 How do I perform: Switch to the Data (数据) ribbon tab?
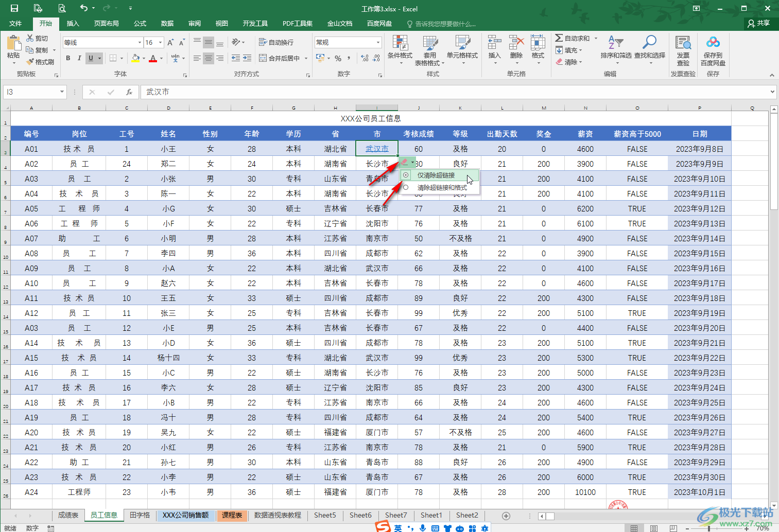pyautogui.click(x=167, y=24)
